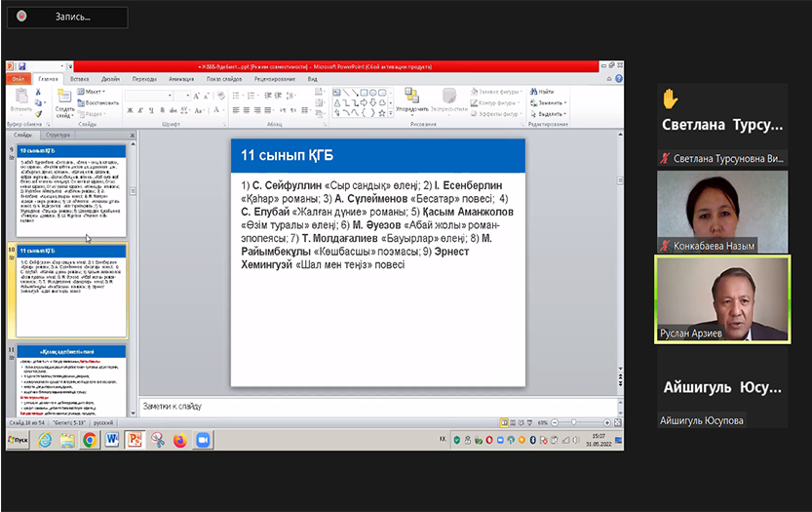Click the Word icon in the taskbar

pos(112,440)
